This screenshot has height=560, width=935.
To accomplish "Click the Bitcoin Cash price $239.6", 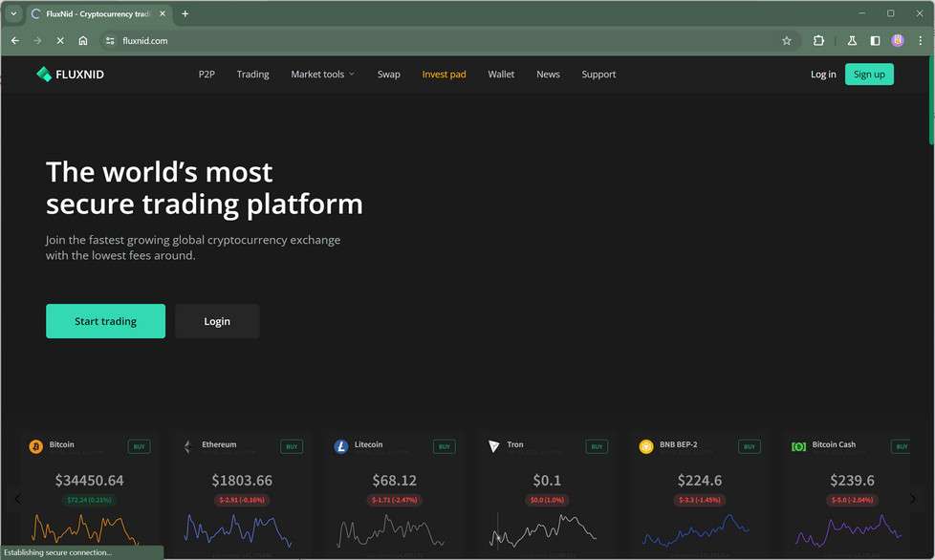I will click(852, 480).
